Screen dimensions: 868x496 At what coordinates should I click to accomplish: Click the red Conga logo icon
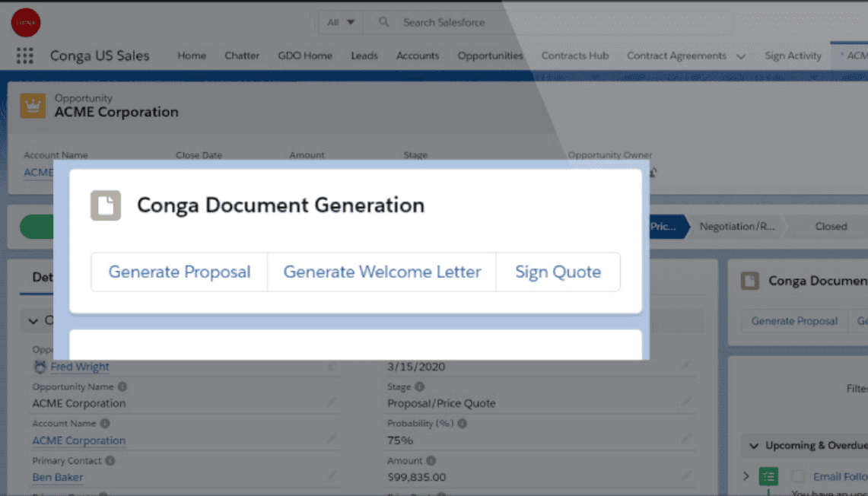click(x=25, y=23)
